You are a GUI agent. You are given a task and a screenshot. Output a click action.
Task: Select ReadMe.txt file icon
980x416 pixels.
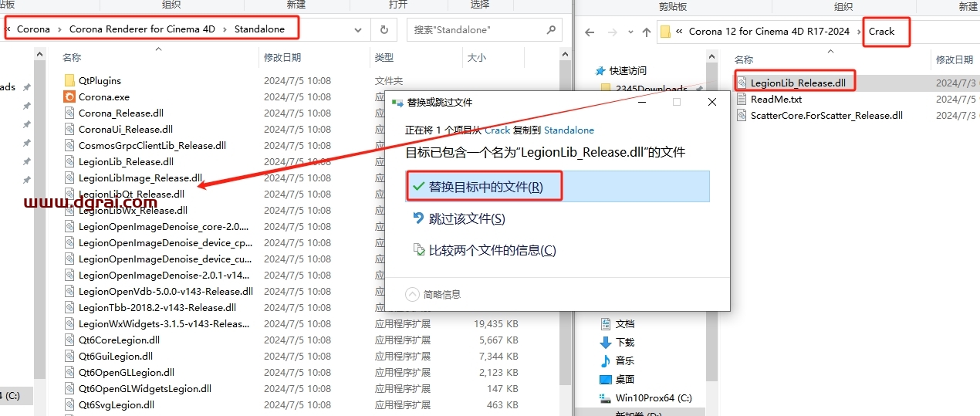point(742,99)
